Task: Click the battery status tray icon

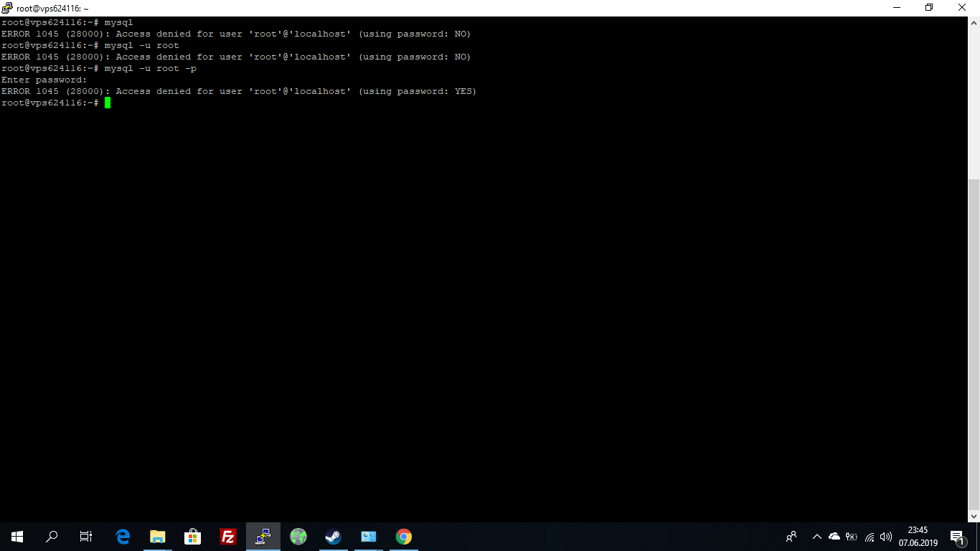Action: (852, 537)
